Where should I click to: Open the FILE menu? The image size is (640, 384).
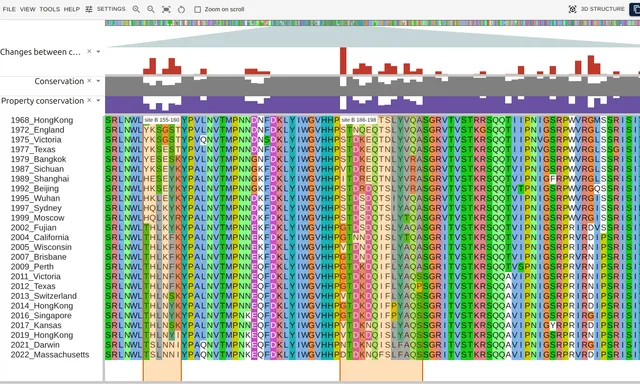click(9, 9)
